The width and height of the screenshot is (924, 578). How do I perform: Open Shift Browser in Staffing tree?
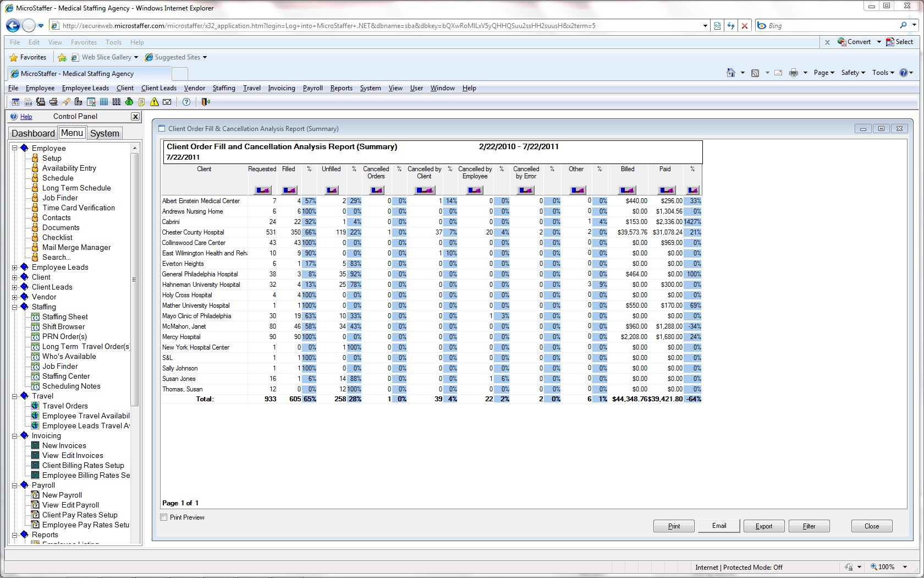pos(63,326)
